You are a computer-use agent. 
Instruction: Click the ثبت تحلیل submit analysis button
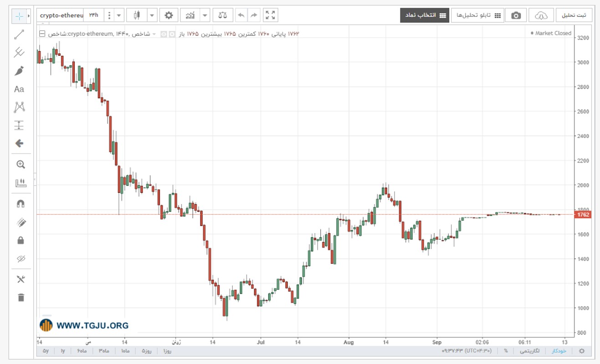(574, 15)
